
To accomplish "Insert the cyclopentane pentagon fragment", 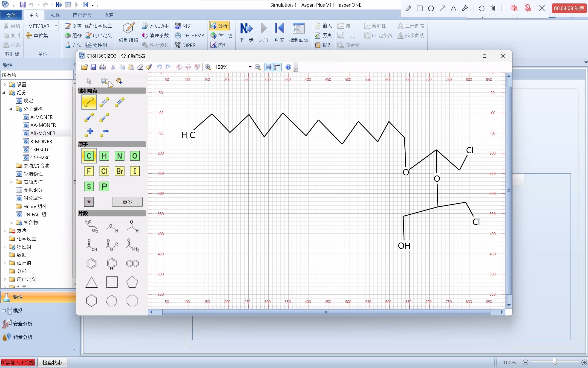I will coord(132,282).
